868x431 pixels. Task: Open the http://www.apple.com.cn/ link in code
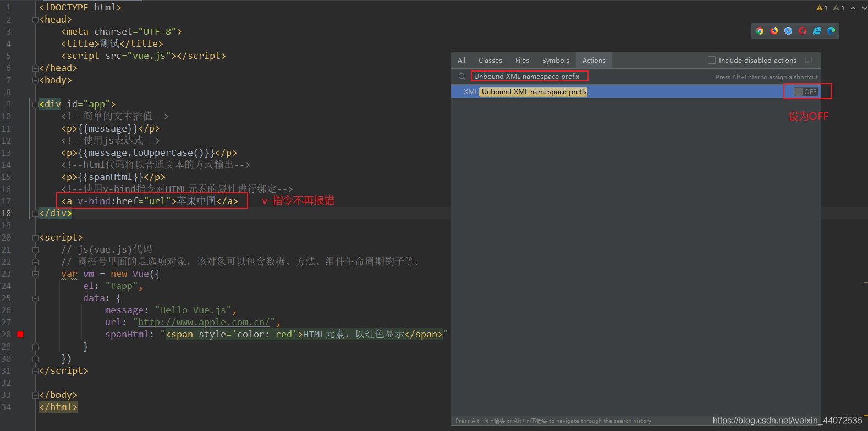204,323
